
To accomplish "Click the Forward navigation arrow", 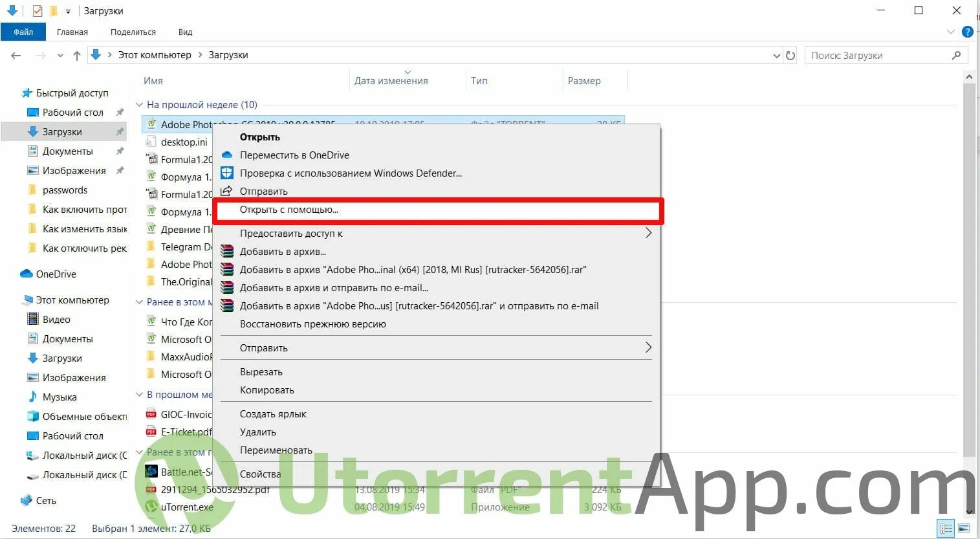I will click(41, 56).
